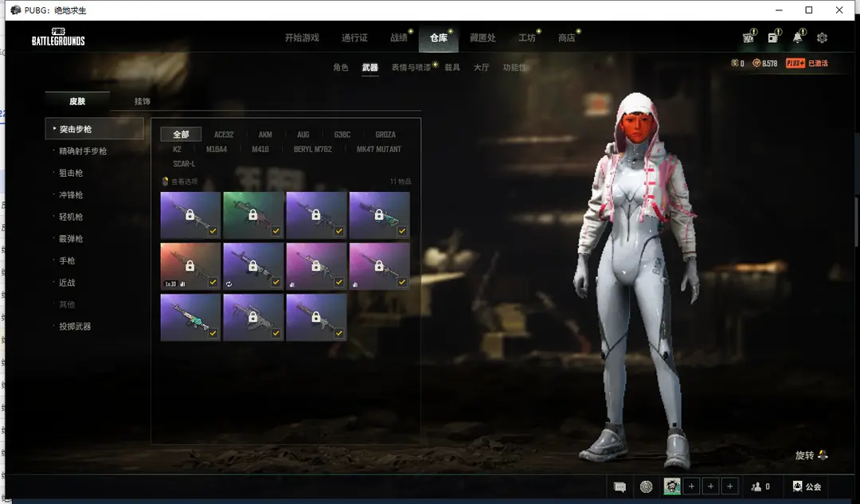The height and width of the screenshot is (504, 860).
Task: Open the 工坊 tab
Action: click(x=527, y=38)
